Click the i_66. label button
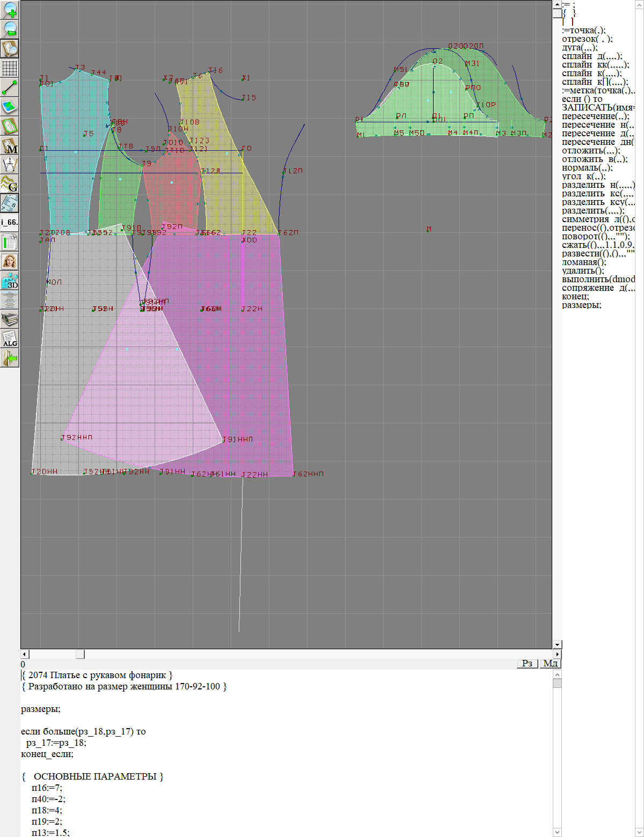 coord(10,222)
